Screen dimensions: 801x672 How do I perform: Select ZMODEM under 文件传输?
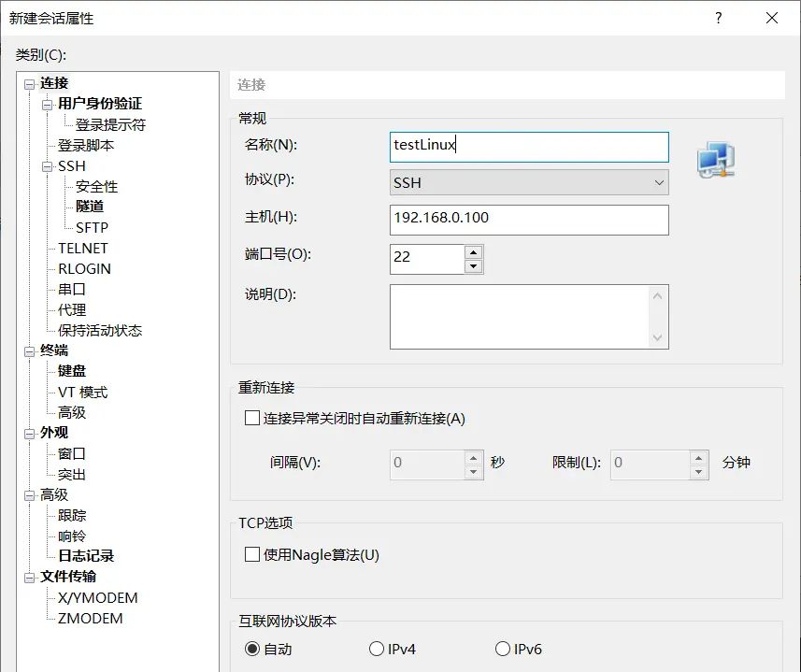[90, 618]
